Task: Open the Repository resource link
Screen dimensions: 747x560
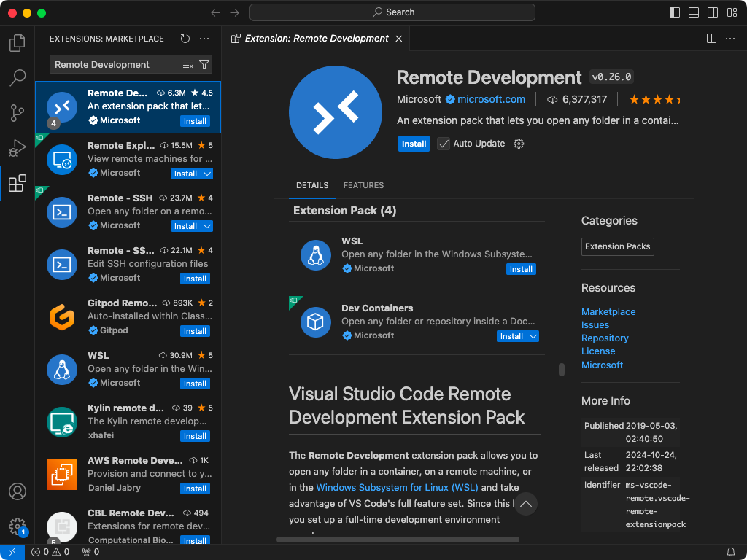Action: 605,338
